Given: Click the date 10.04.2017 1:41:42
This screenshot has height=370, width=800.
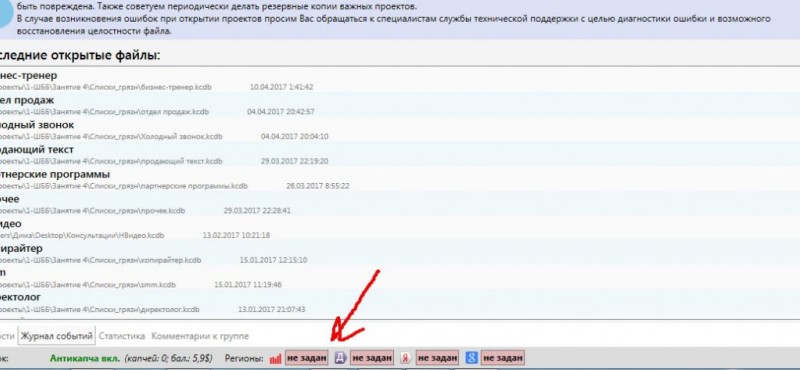Looking at the screenshot, I should [x=282, y=87].
